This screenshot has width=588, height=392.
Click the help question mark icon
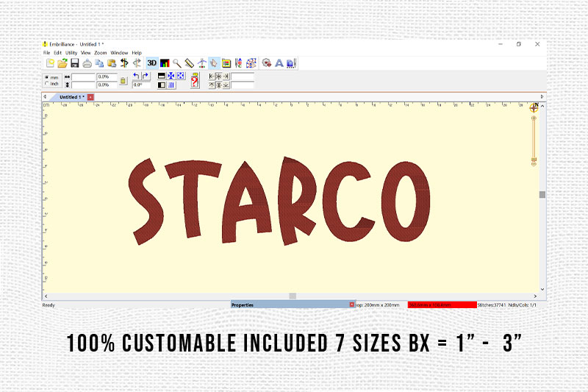coord(194,80)
